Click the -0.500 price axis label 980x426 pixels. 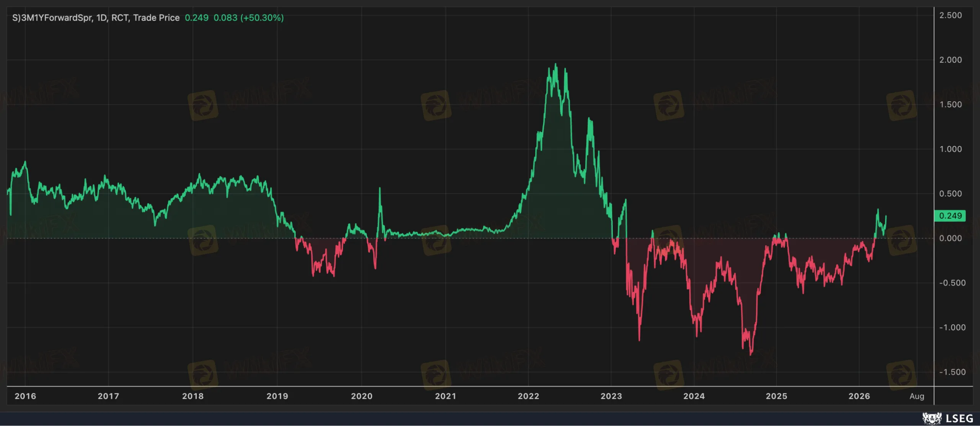pos(952,283)
